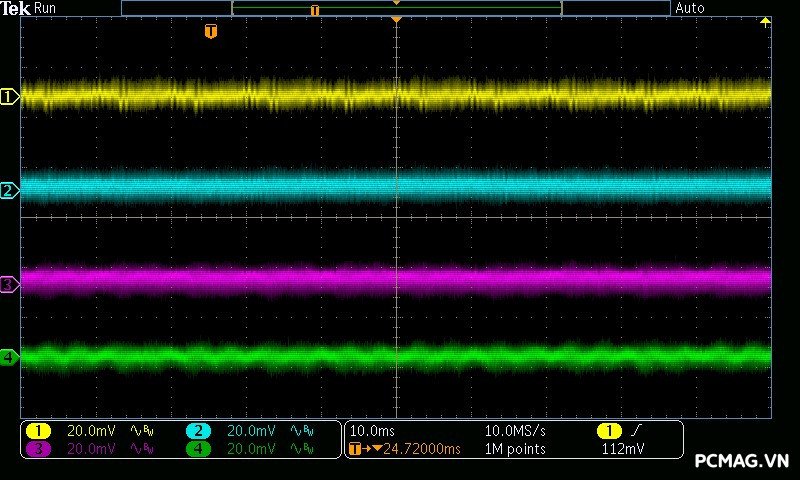Click the trigger source channel 1 badge
Image resolution: width=800 pixels, height=480 pixels.
(609, 431)
